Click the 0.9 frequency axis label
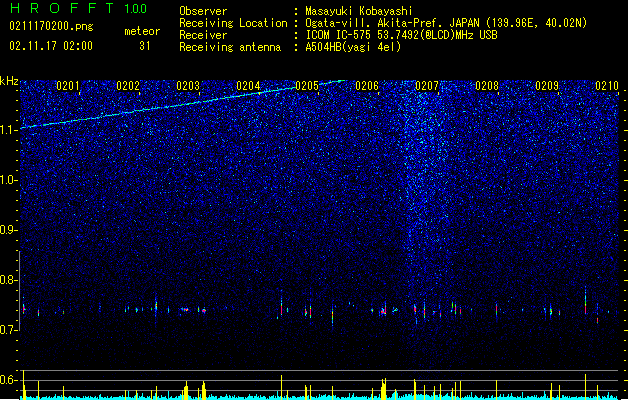Image resolution: width=629 pixels, height=400 pixels. point(9,230)
